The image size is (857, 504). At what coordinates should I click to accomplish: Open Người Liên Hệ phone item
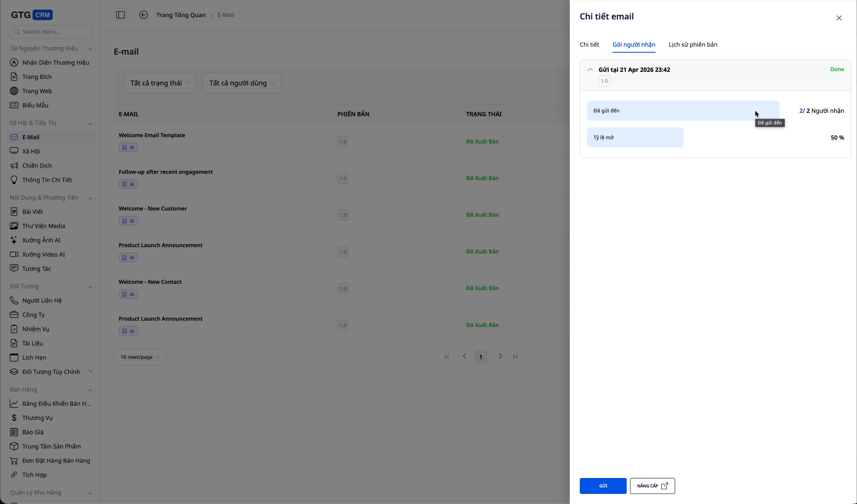pos(42,301)
